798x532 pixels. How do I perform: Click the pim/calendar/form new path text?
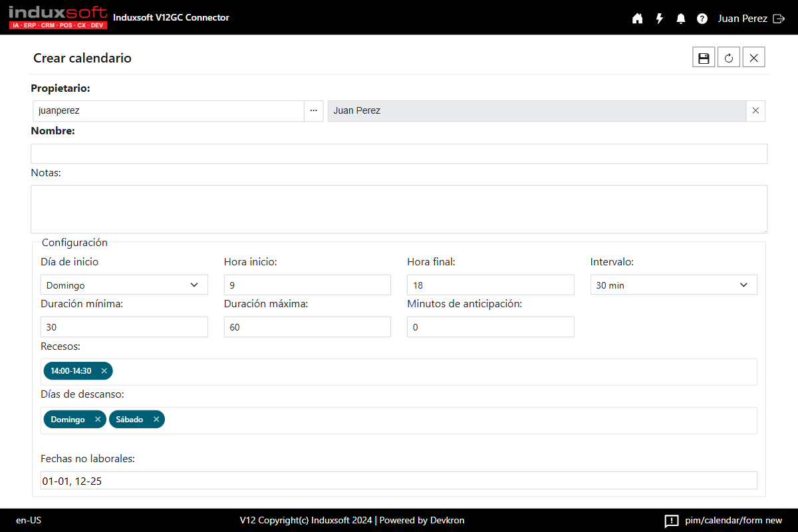733,521
